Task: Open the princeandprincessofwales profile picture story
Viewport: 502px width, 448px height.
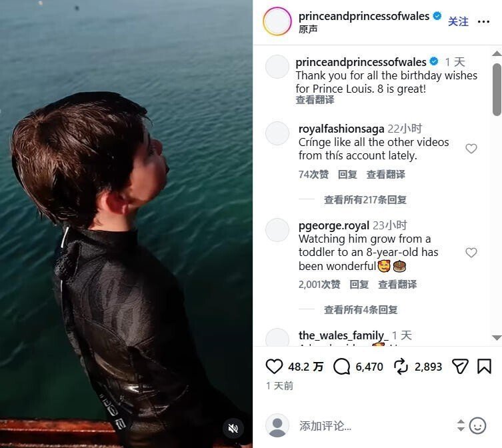Action: click(277, 21)
